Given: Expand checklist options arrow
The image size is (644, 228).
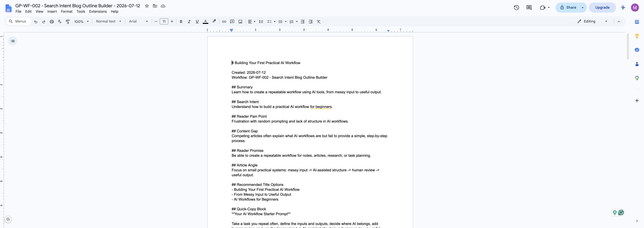Looking at the screenshot, I should pyautogui.click(x=275, y=22).
